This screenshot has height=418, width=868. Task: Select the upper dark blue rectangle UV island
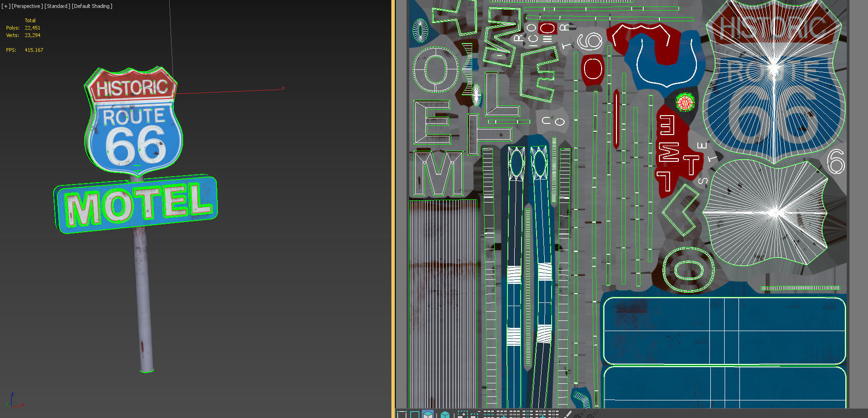725,331
